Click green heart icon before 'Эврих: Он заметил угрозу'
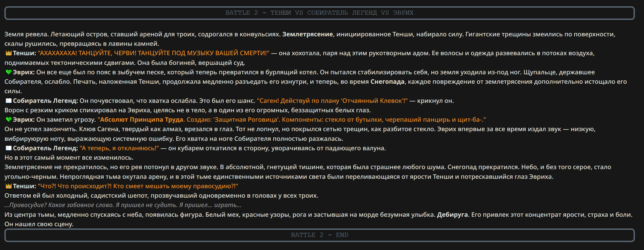Viewport: 644px width, 250px height. point(8,120)
